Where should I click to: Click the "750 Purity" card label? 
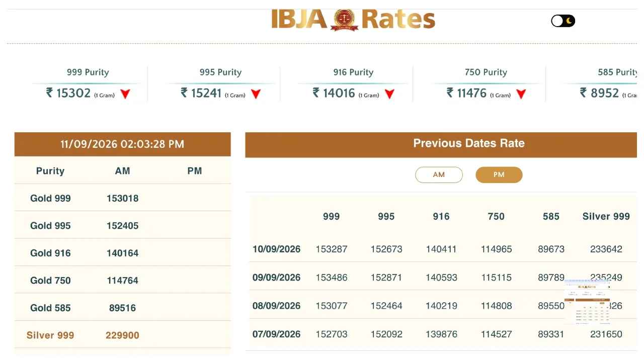(x=486, y=72)
